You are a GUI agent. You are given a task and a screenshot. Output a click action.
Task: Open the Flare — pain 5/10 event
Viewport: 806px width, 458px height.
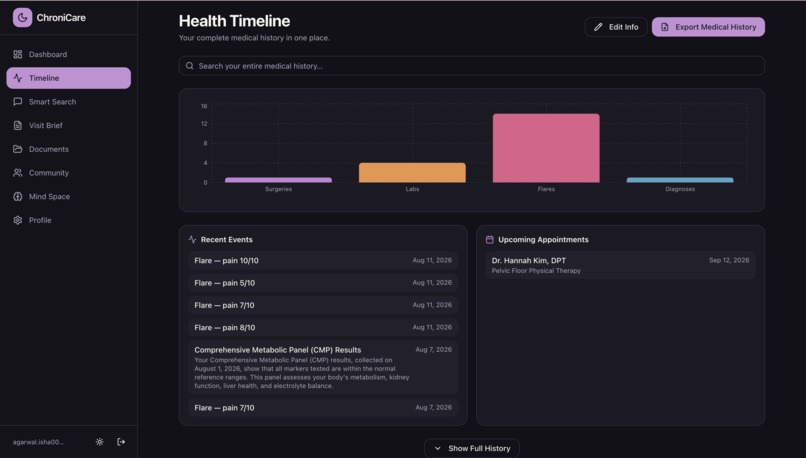click(x=323, y=283)
